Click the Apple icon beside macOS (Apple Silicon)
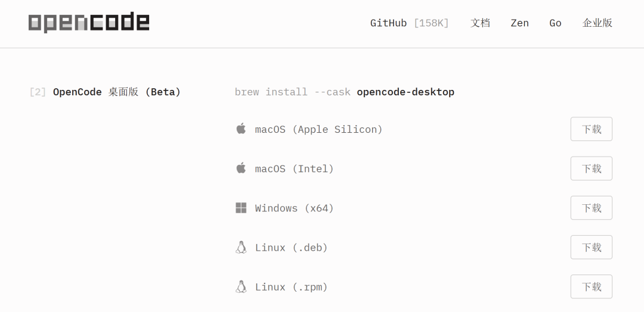The width and height of the screenshot is (644, 312). click(x=241, y=129)
